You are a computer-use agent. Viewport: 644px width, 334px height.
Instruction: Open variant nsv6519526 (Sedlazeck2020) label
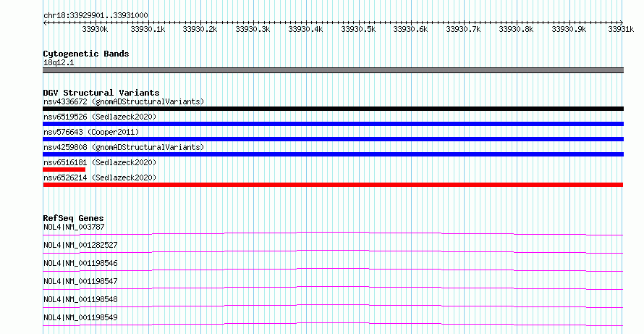tap(100, 117)
